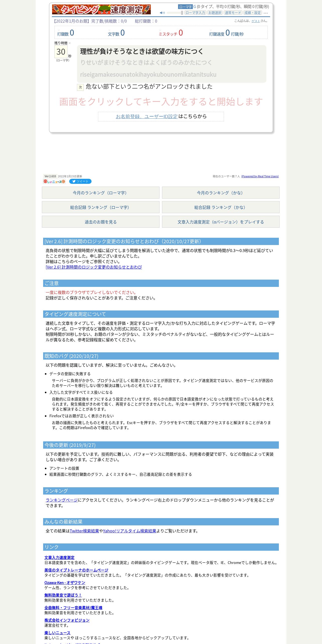Click the データの登録に失敗する bug item
This screenshot has height=644, width=322.
[x=70, y=374]
